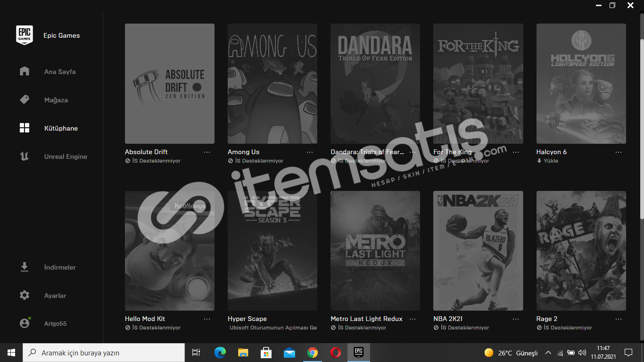Open options menu for For The King
Viewport: 644px width, 362px height.
coord(516,152)
